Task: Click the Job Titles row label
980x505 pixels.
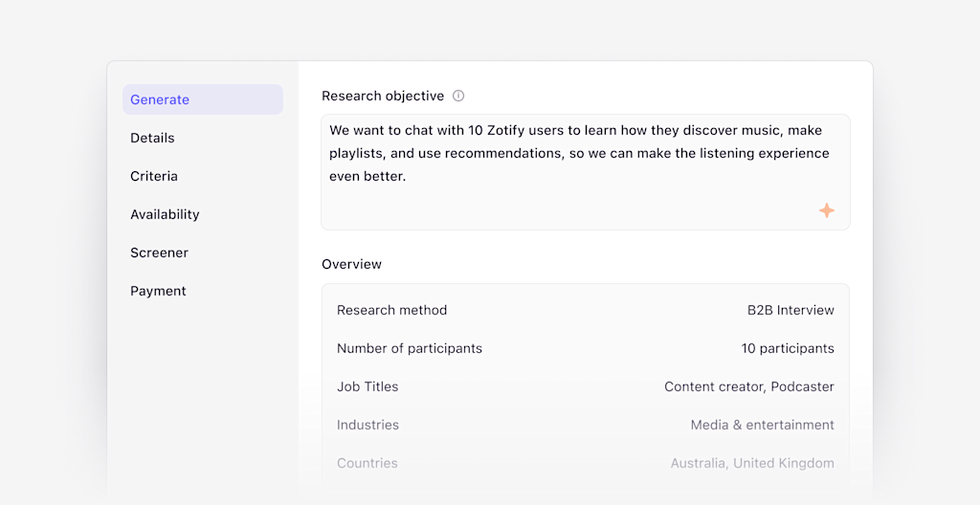Action: [x=367, y=386]
